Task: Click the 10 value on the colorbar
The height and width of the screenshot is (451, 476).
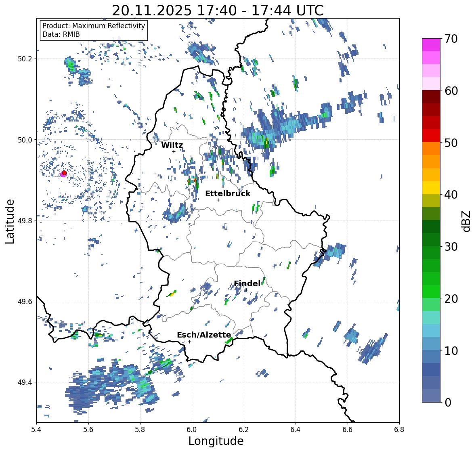Action: click(x=451, y=350)
